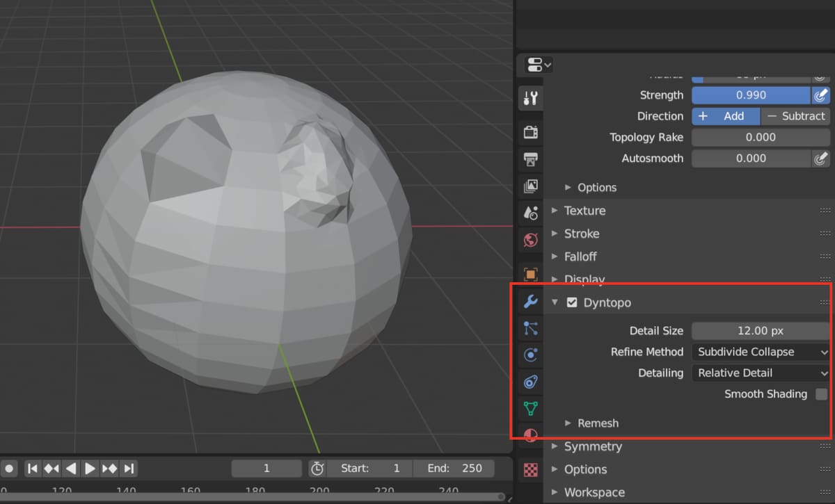
Task: Enable the Smooth Shading checkbox
Action: (x=822, y=394)
